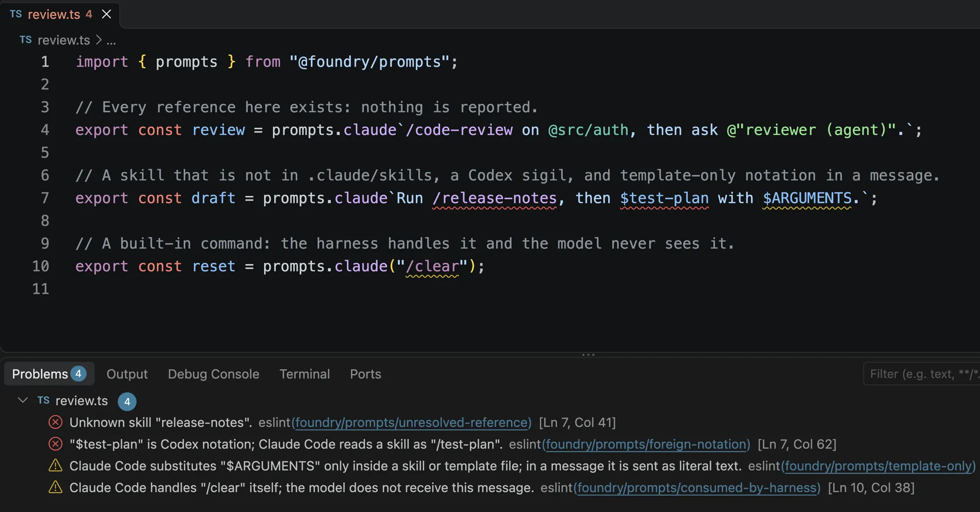
Task: Click the underlined /release-notes in line 7
Action: (494, 198)
